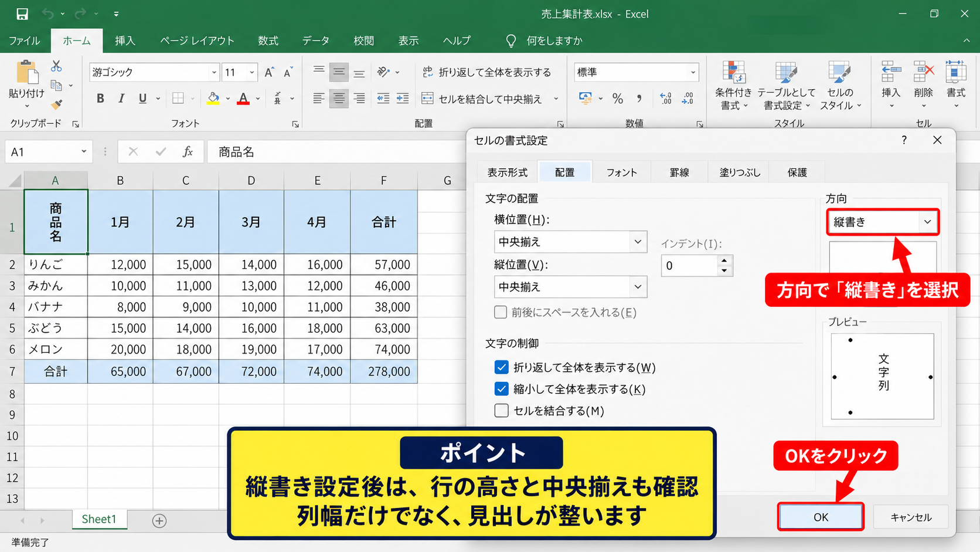This screenshot has height=552, width=980.
Task: Switch to the 表示形式 tab
Action: pos(508,172)
